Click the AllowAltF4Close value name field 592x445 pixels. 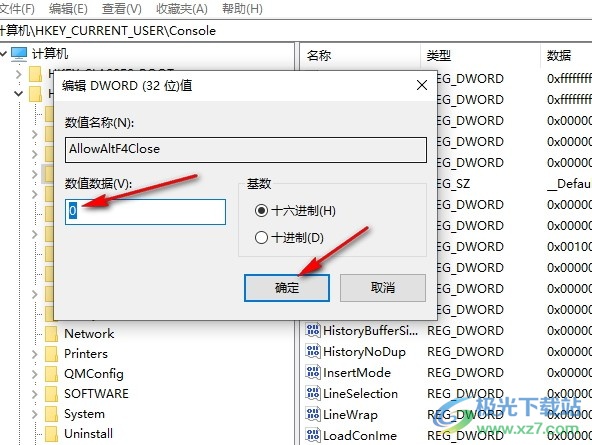246,150
